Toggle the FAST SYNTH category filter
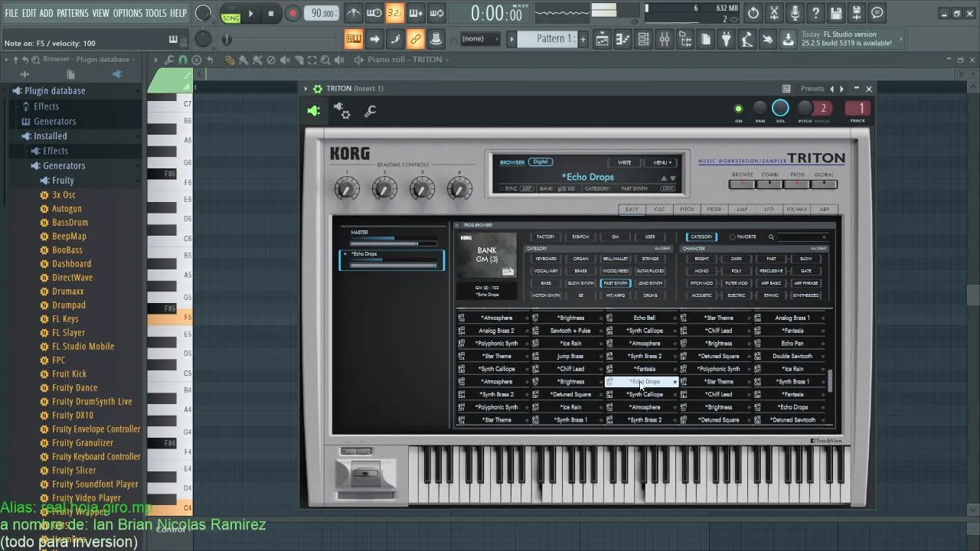Viewport: 980px width, 551px height. 615,283
